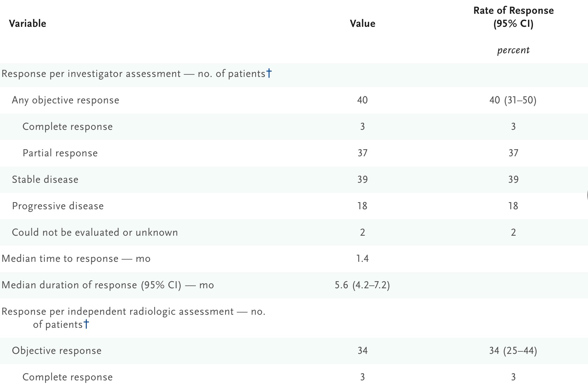The height and width of the screenshot is (386, 588).
Task: Select the Partial response row label
Action: [x=60, y=153]
